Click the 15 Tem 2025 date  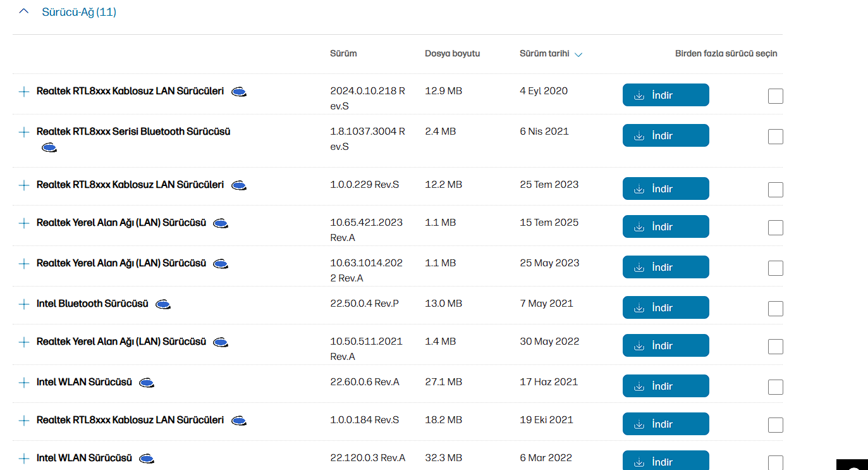[x=549, y=223]
